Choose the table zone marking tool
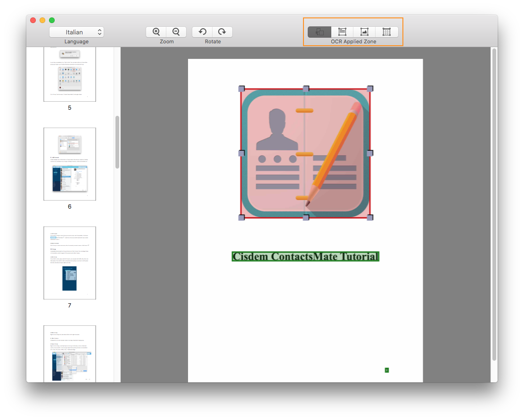The width and height of the screenshot is (524, 420). pyautogui.click(x=387, y=32)
